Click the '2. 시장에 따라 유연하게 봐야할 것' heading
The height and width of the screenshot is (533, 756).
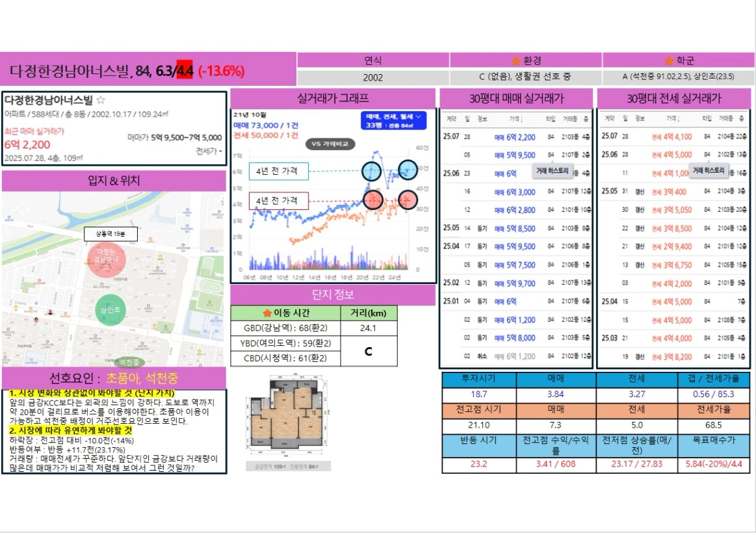(x=70, y=430)
